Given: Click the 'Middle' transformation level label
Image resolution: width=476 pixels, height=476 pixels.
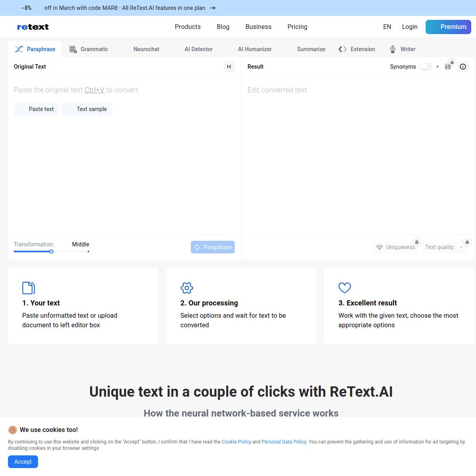Looking at the screenshot, I should pyautogui.click(x=81, y=244).
